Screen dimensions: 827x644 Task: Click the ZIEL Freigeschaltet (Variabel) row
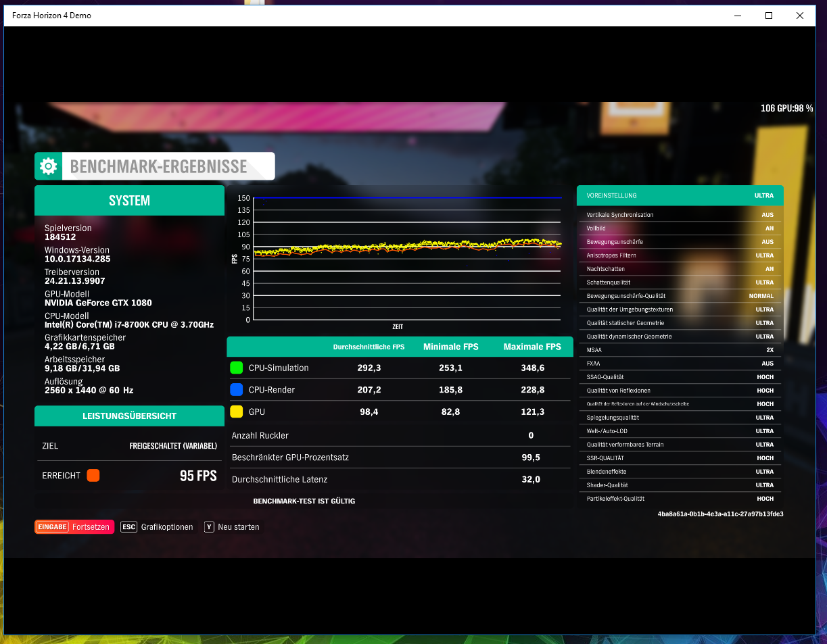(129, 446)
